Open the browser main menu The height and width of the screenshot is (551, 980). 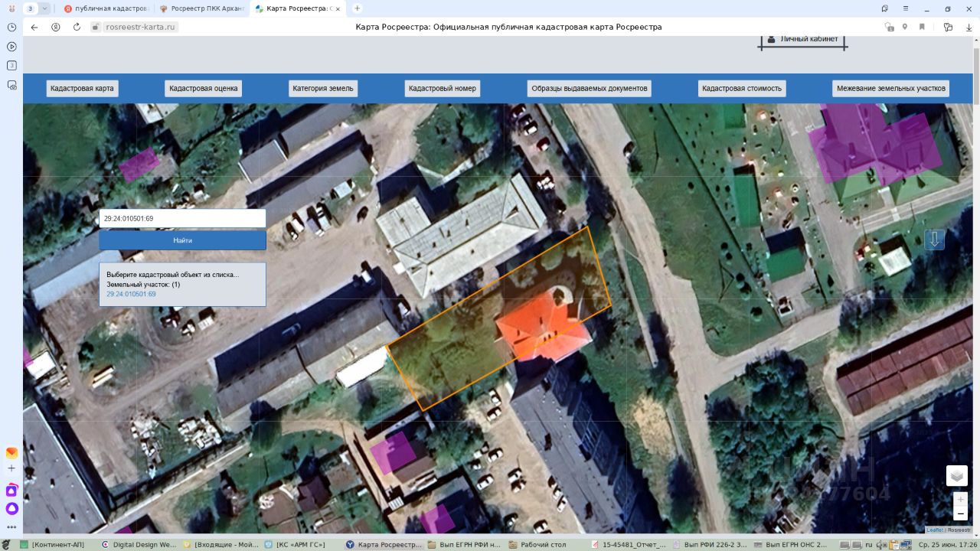pos(905,8)
